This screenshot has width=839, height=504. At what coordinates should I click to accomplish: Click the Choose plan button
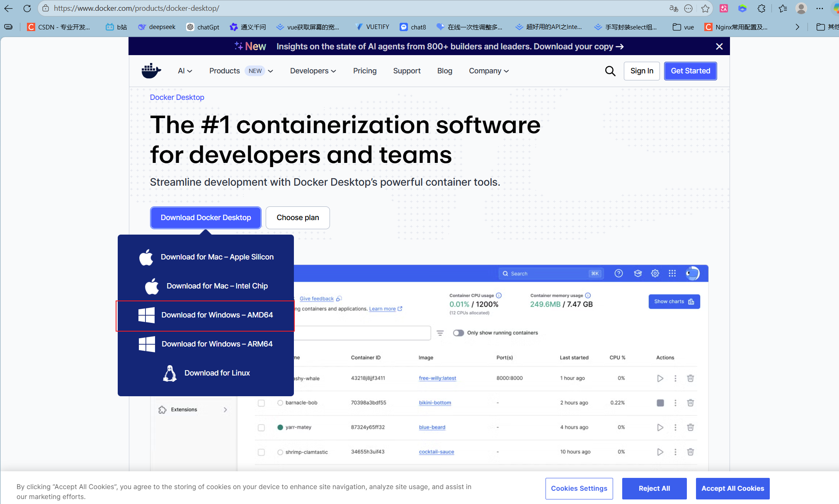tap(298, 218)
